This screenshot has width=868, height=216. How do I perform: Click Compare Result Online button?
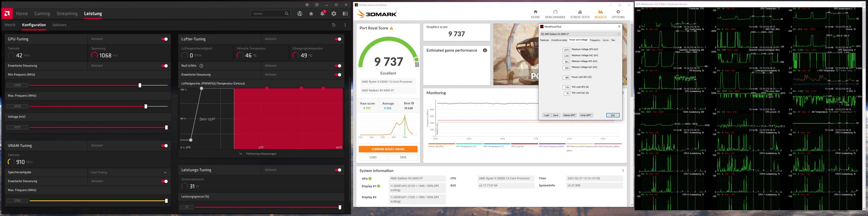pyautogui.click(x=388, y=149)
